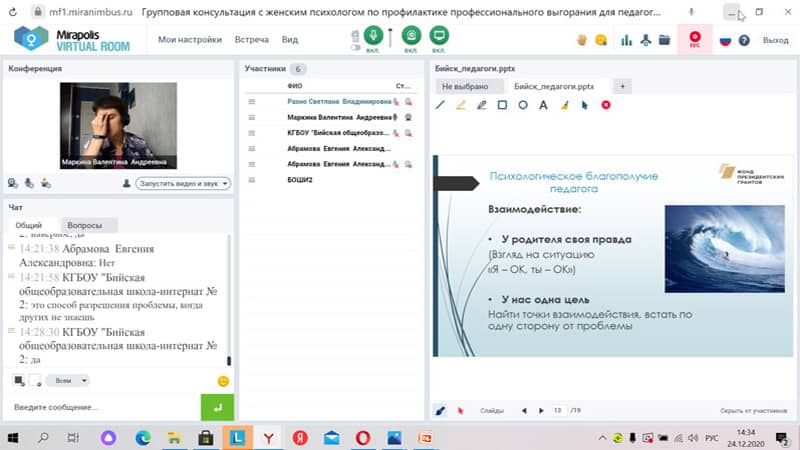Click the network connection icon
The height and width of the screenshot is (450, 800).
645,40
